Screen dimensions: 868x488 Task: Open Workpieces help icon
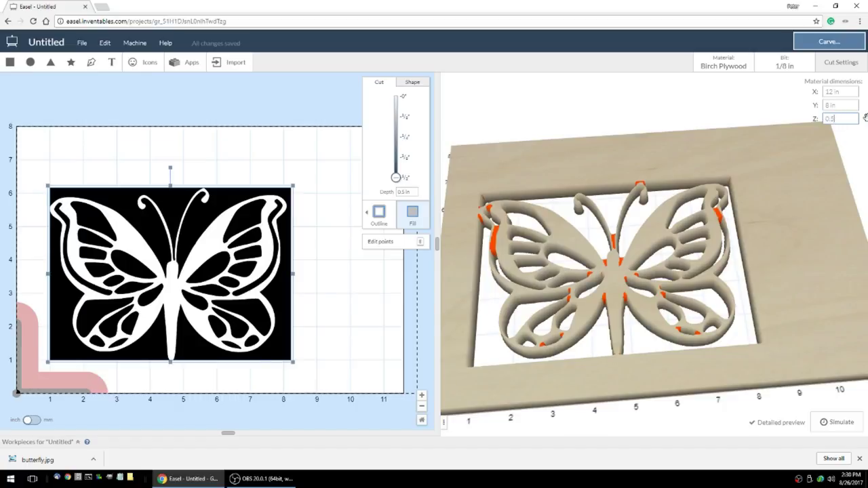(87, 442)
